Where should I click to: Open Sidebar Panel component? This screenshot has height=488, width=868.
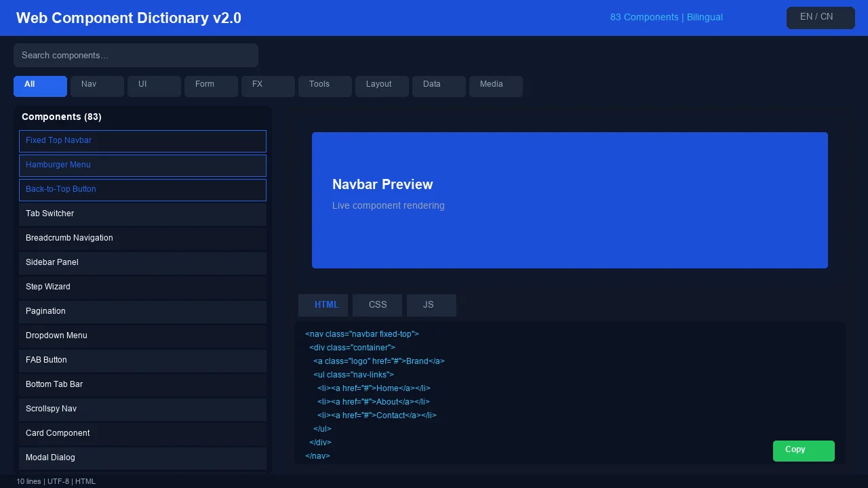click(x=142, y=263)
